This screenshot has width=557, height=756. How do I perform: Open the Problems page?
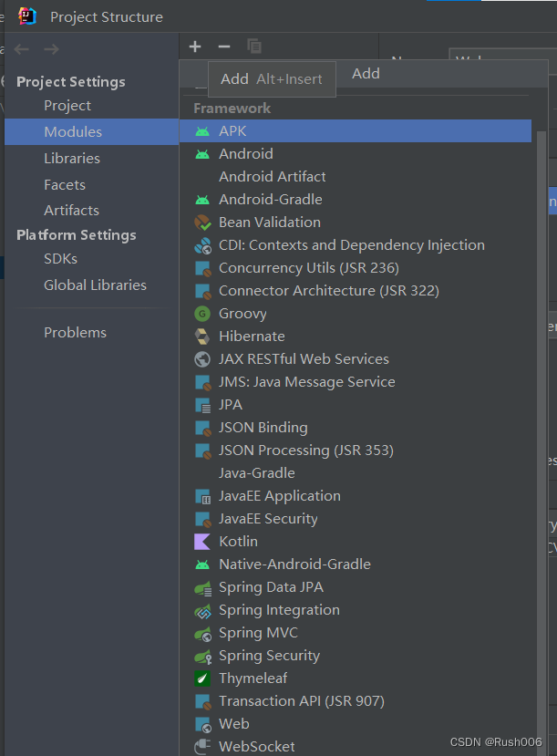(91, 333)
